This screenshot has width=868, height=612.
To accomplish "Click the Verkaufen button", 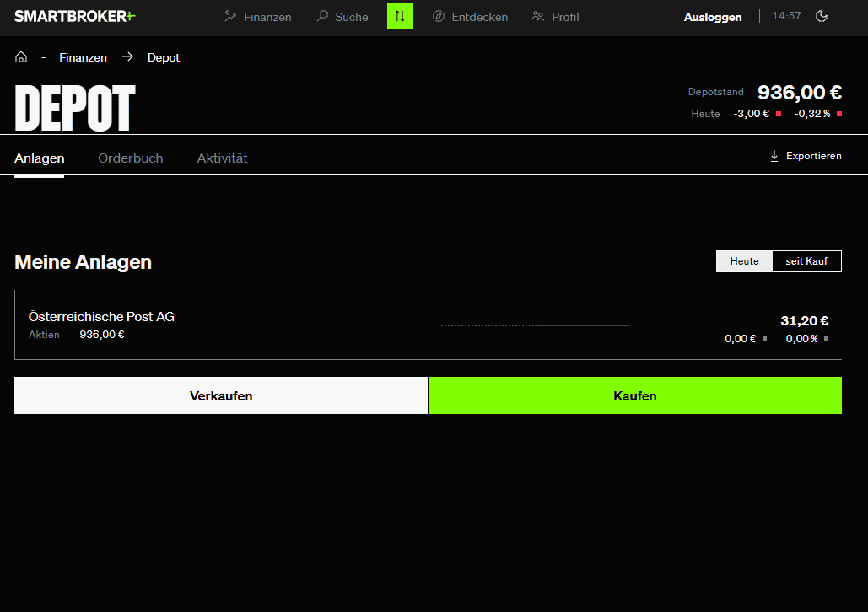I will [x=221, y=395].
